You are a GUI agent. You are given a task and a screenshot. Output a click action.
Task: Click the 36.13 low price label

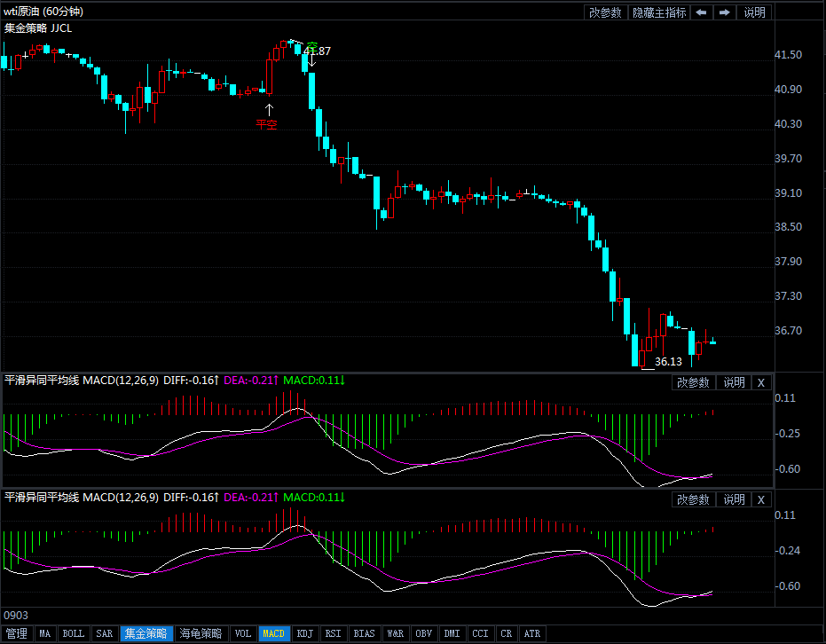(x=668, y=362)
